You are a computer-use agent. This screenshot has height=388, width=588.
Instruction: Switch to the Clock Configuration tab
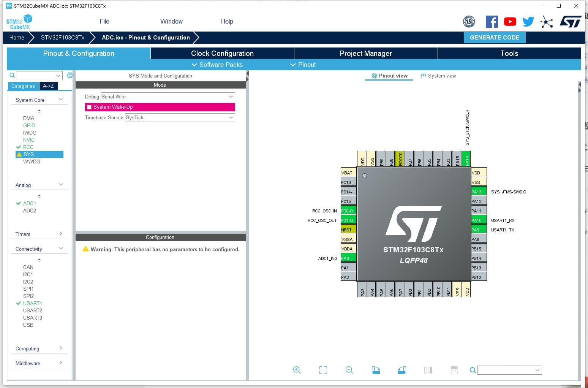(222, 53)
